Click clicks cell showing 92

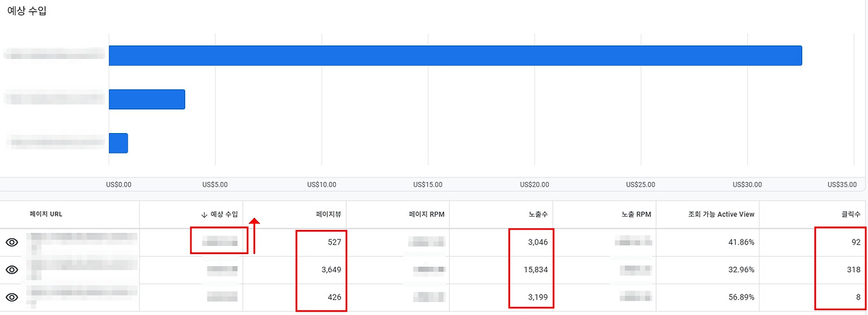pyautogui.click(x=855, y=242)
